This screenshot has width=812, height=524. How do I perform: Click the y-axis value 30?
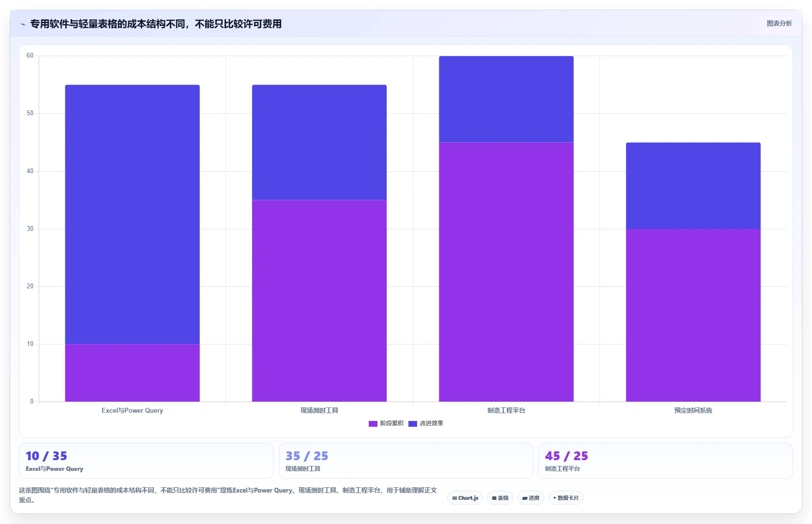[30, 228]
